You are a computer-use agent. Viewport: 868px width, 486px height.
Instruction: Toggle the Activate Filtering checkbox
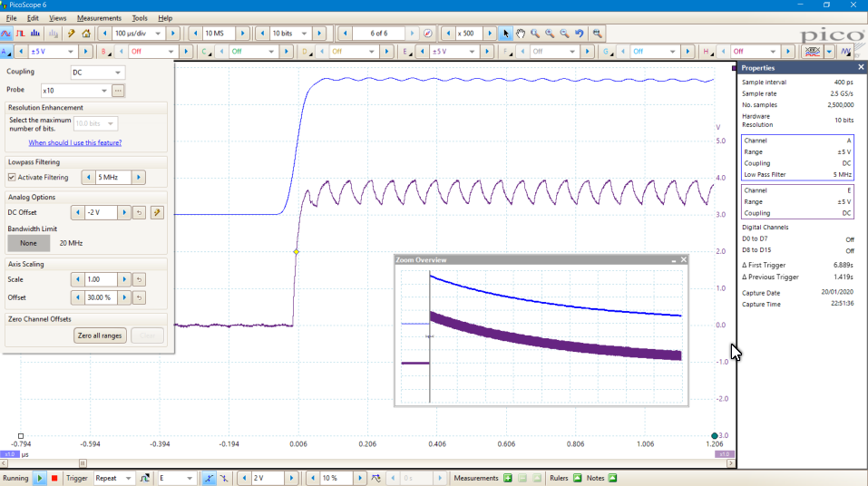tap(12, 178)
